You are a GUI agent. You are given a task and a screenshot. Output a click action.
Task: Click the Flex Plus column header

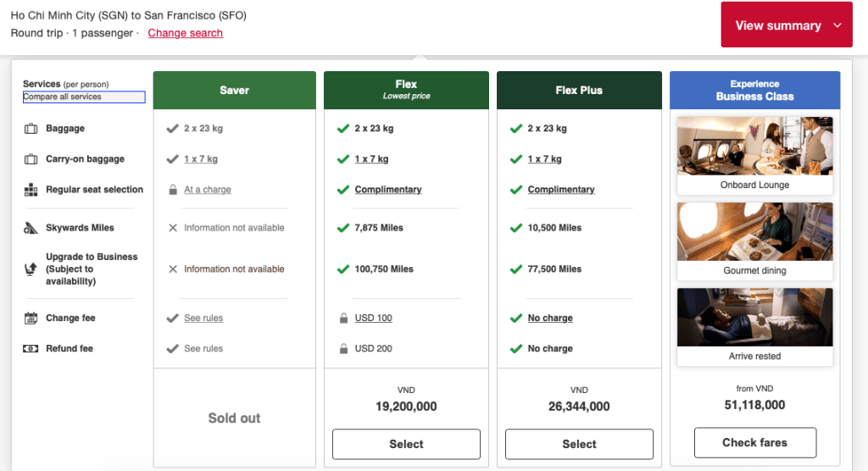pos(579,91)
